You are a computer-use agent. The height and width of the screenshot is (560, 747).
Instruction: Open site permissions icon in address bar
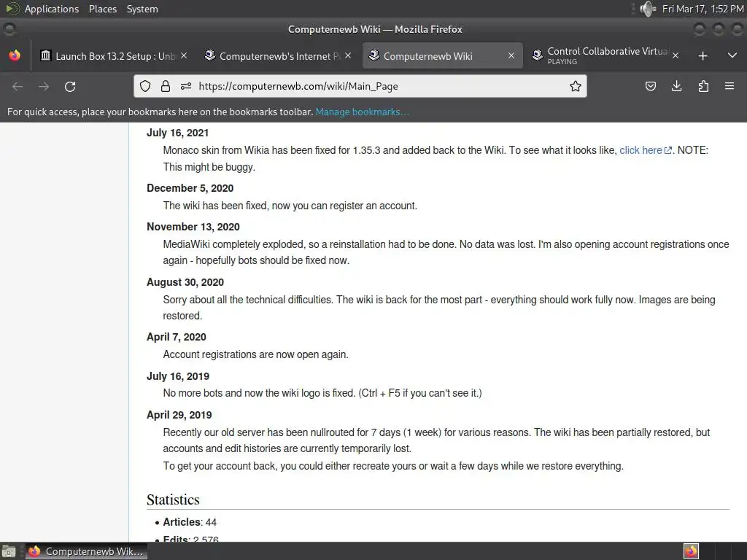tap(186, 86)
